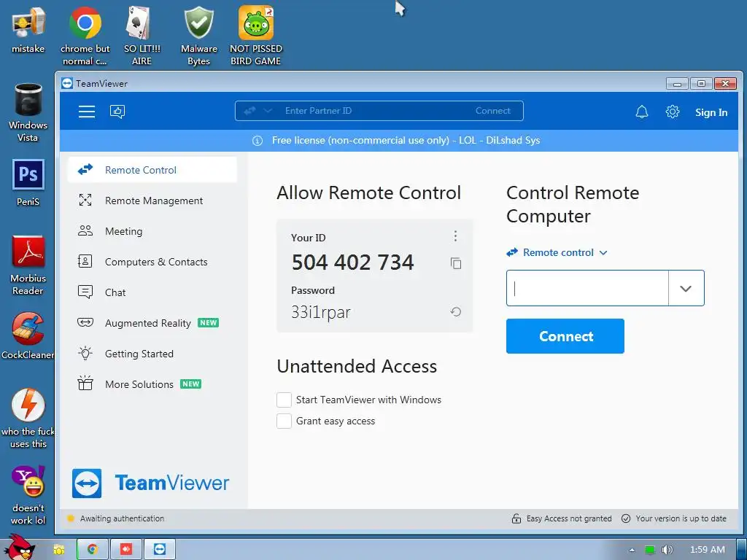Viewport: 747px width, 560px height.
Task: Select the Photoshop 'Ps' desktop icon
Action: tap(28, 183)
